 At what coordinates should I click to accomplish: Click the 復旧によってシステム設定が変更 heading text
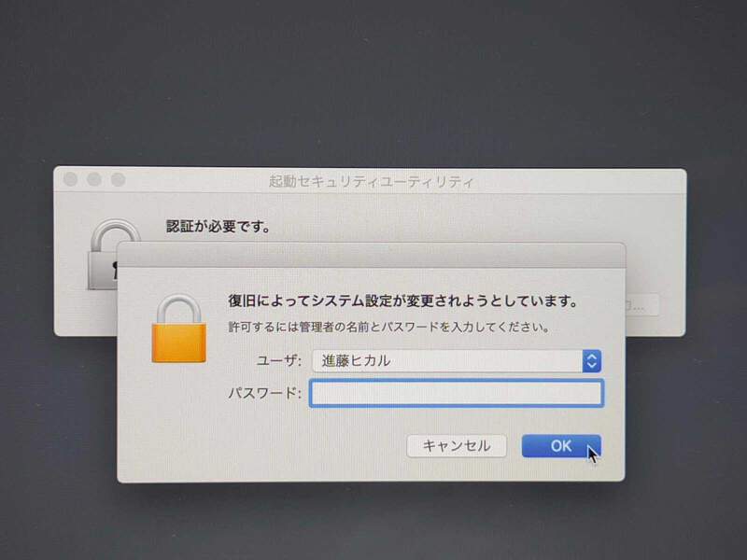pyautogui.click(x=402, y=301)
